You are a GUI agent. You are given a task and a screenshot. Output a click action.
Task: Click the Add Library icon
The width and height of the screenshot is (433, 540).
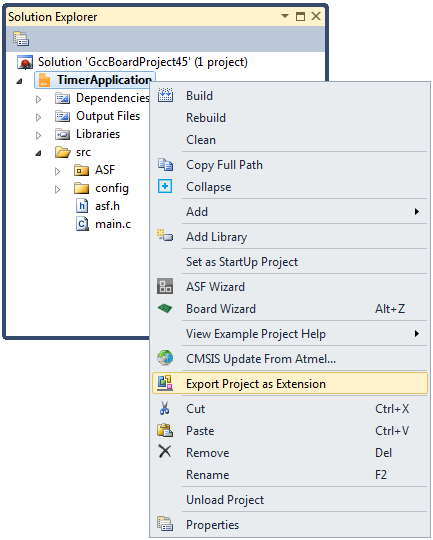tap(165, 236)
